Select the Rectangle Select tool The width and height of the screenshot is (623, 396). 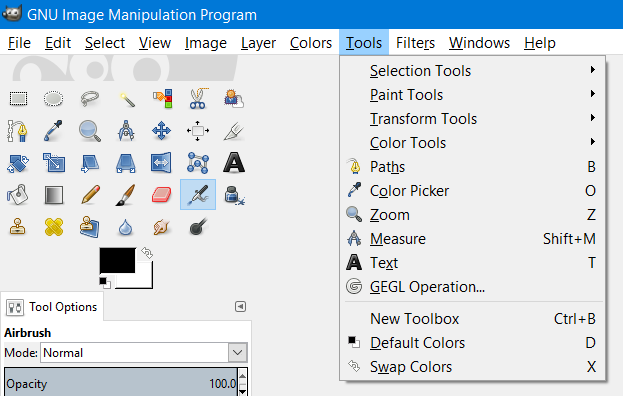(18, 99)
